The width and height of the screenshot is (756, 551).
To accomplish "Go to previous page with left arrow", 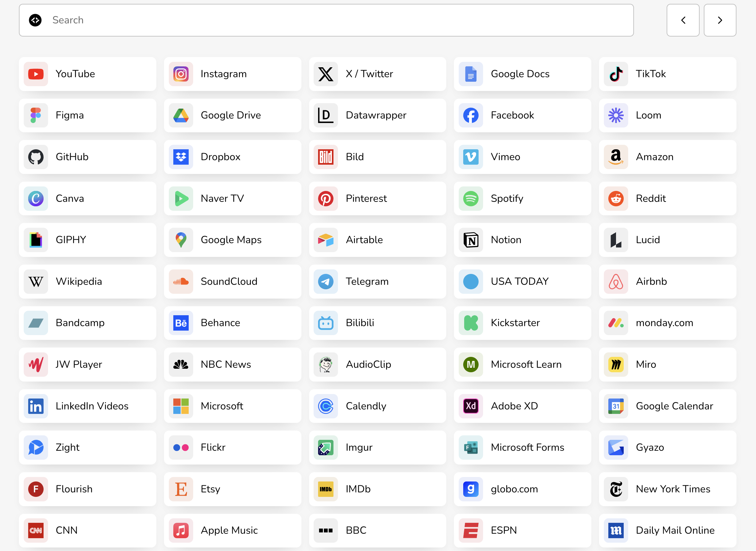I will coord(683,20).
